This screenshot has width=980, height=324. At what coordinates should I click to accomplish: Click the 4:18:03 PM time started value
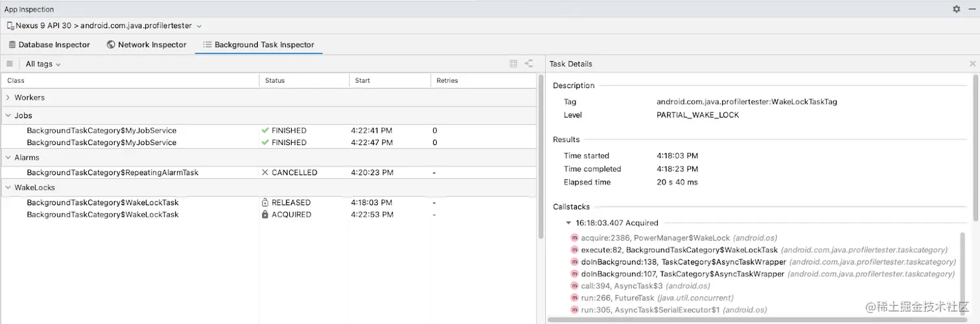pyautogui.click(x=677, y=156)
